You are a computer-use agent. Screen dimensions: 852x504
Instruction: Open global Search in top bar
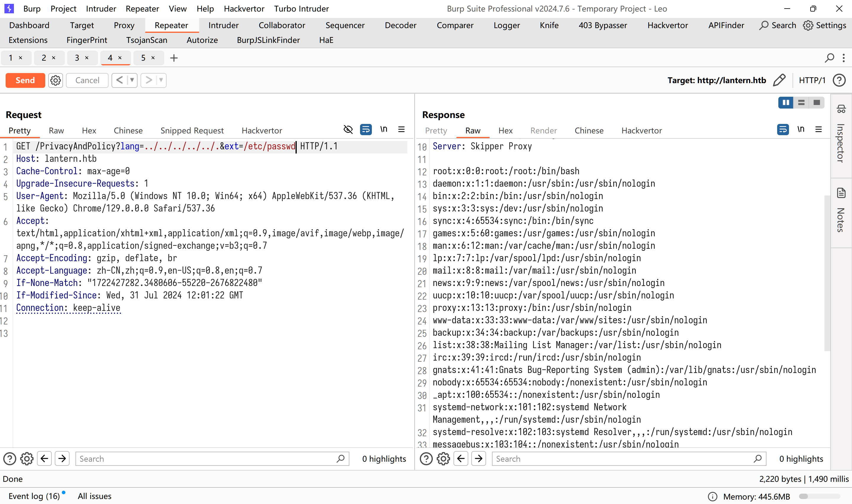[x=778, y=25]
